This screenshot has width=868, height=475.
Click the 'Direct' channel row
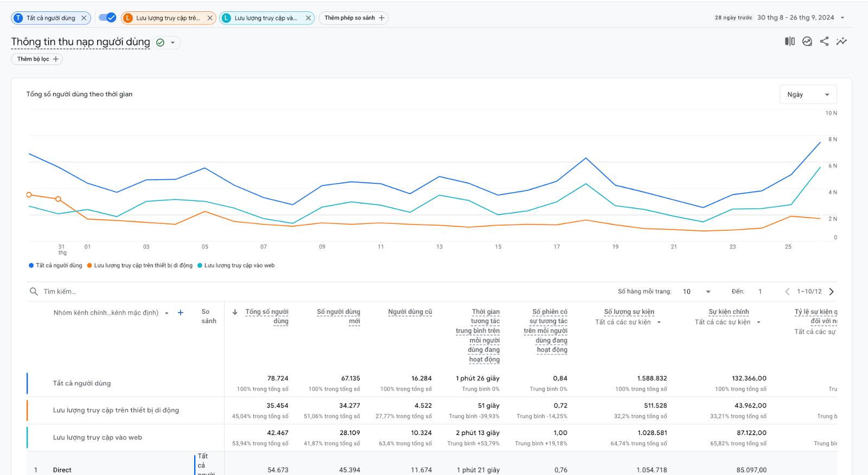tap(62, 470)
